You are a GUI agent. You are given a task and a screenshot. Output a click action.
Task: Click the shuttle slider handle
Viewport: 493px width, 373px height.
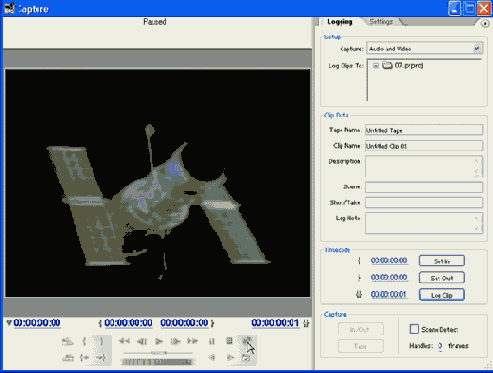[159, 353]
